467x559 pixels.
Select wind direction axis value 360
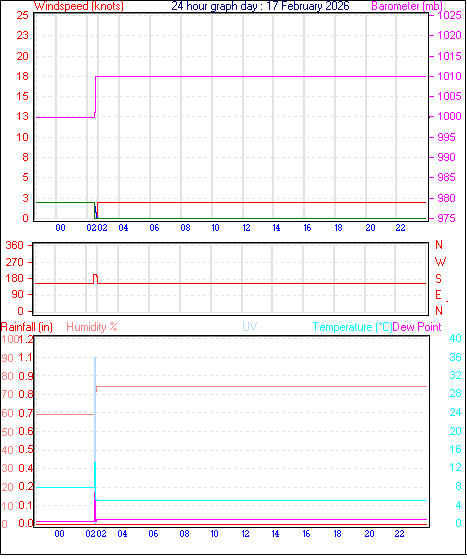tap(14, 245)
